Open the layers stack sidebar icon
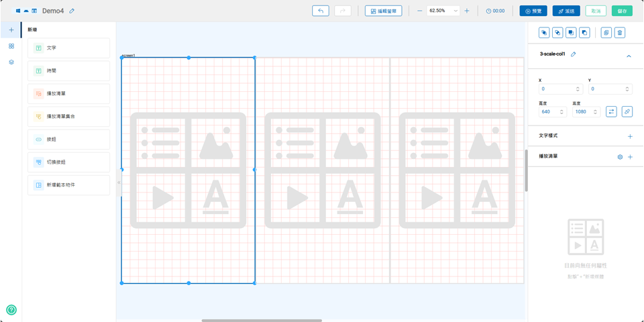 (x=11, y=62)
